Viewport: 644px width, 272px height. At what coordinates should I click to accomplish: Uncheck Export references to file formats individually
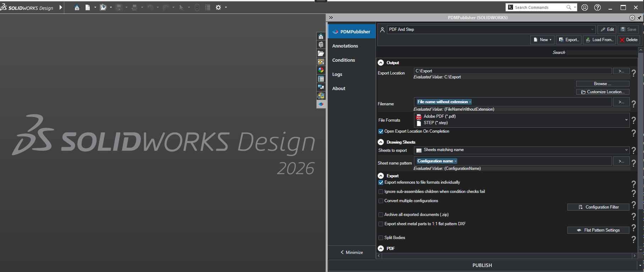coord(381,183)
